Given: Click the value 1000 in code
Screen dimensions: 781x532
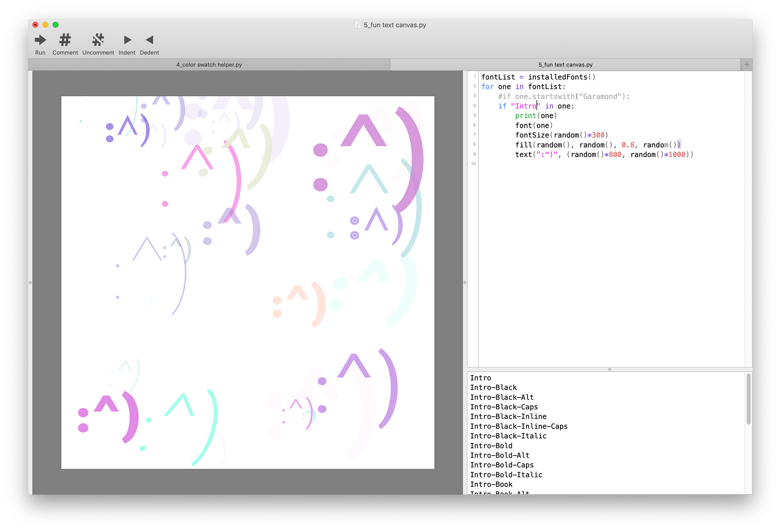Looking at the screenshot, I should (676, 155).
